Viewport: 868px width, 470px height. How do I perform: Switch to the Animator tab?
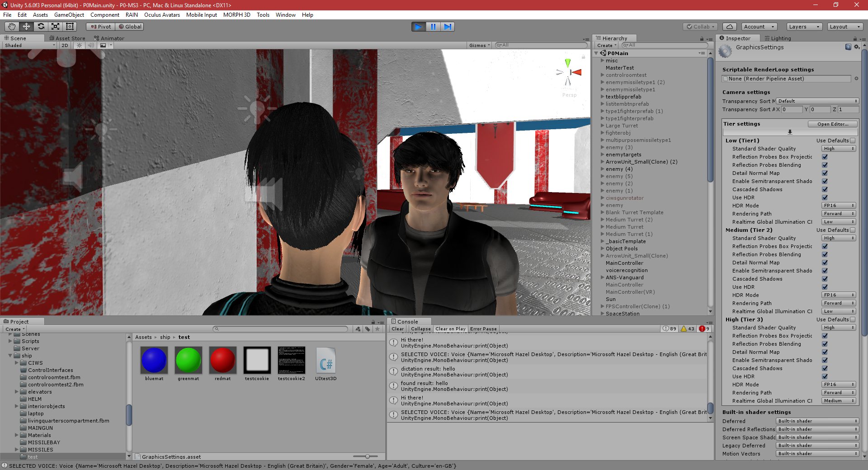coord(109,38)
